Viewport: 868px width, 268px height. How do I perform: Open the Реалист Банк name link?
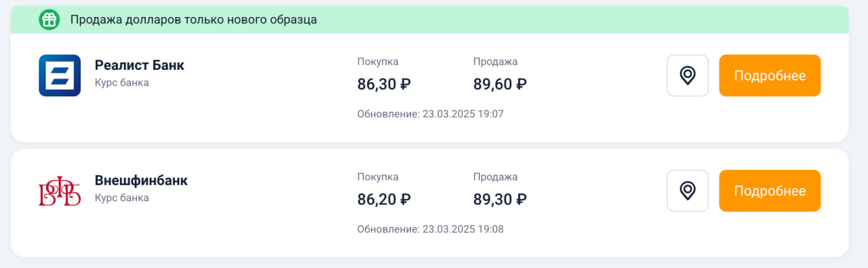(x=140, y=65)
